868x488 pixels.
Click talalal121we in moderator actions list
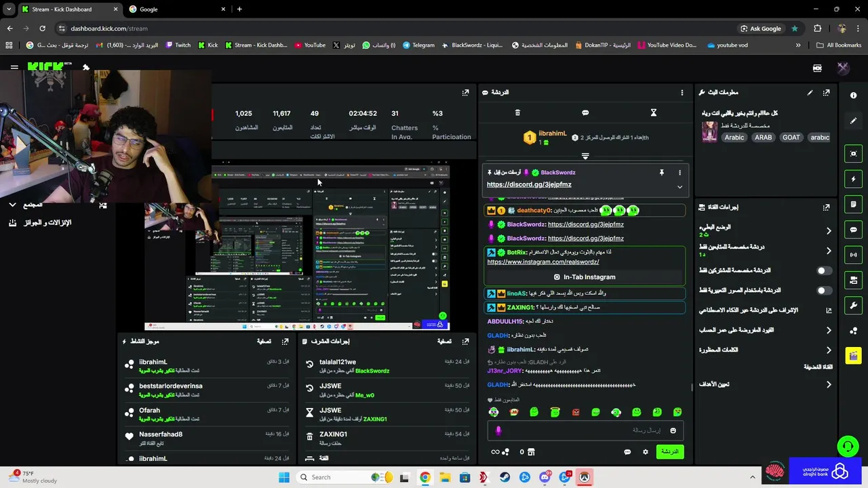[338, 362]
